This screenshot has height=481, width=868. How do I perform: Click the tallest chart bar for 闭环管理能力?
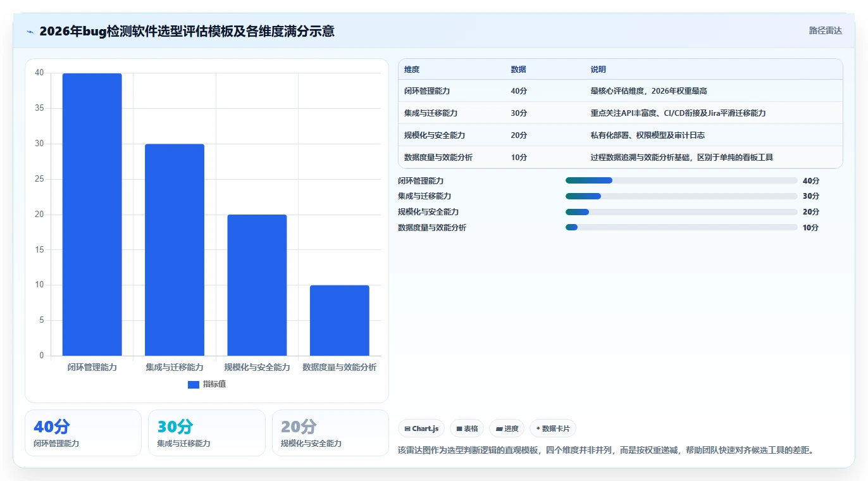click(x=92, y=215)
